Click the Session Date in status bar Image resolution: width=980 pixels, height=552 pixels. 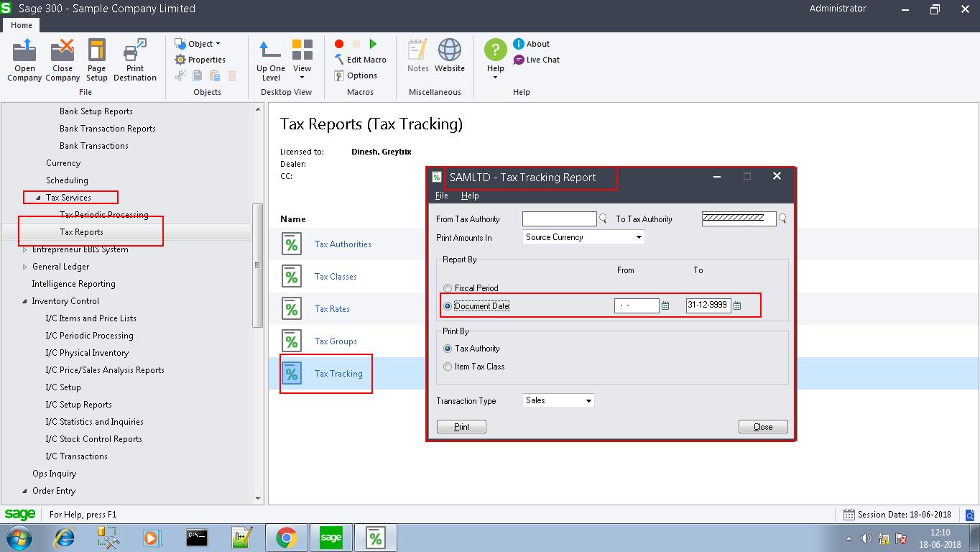[897, 515]
